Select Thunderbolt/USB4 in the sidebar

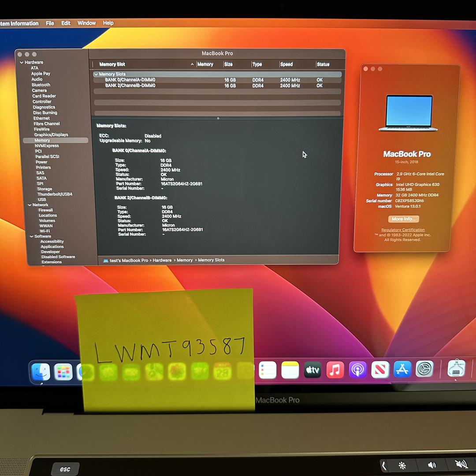pos(55,194)
